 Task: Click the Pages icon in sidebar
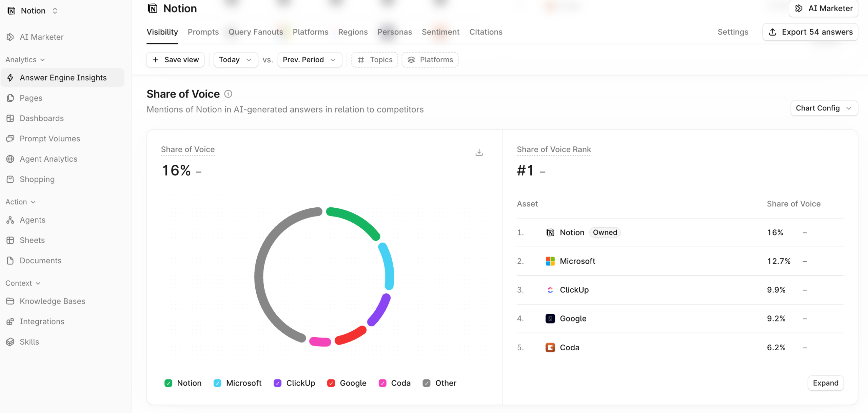pos(10,98)
